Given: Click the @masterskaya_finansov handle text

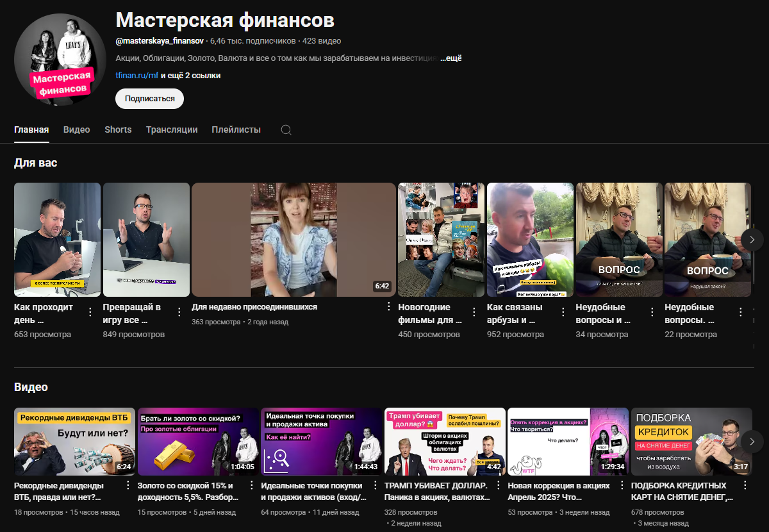Looking at the screenshot, I should coord(160,40).
